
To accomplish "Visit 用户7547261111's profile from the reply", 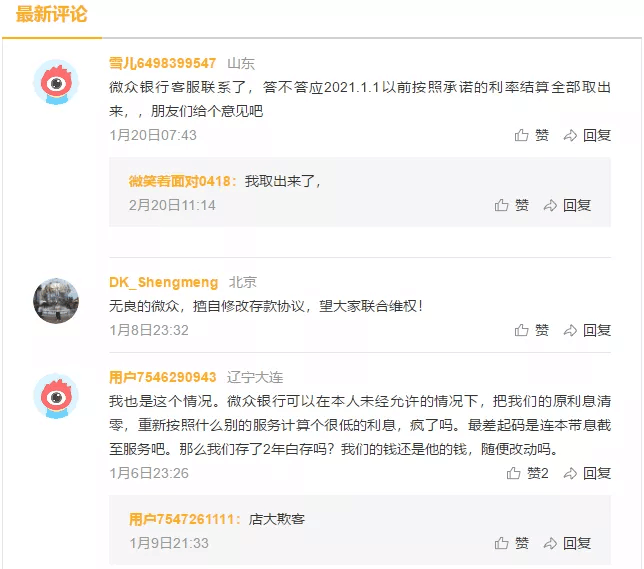I will pyautogui.click(x=184, y=519).
